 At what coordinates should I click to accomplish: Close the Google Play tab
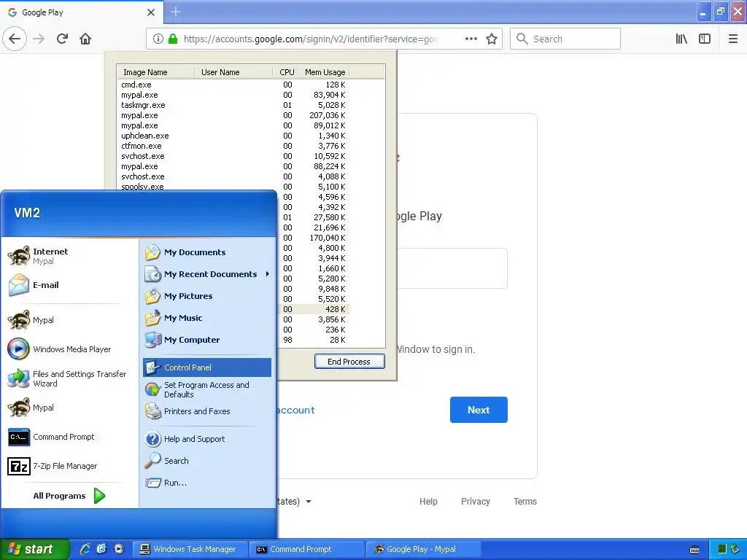pyautogui.click(x=151, y=12)
